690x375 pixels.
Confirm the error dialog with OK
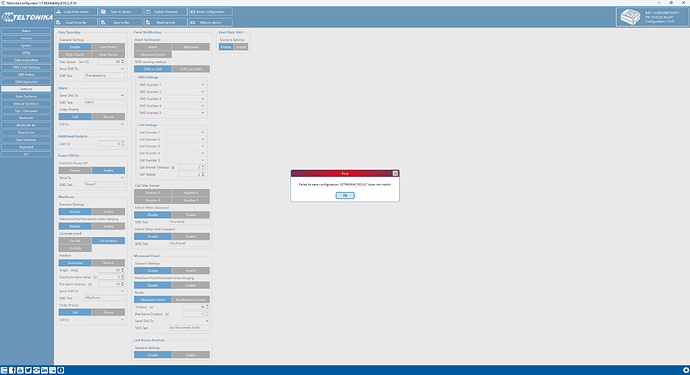345,195
